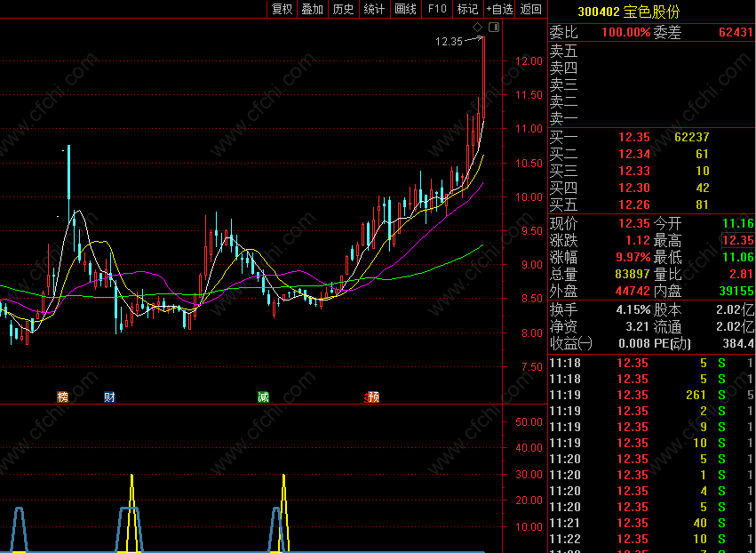This screenshot has width=756, height=553.
Task: Click the 10.00 price axis label
Action: [529, 197]
